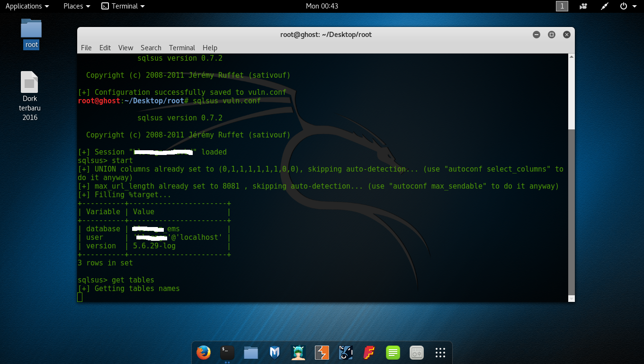Click the terminal window title bar

point(326,35)
